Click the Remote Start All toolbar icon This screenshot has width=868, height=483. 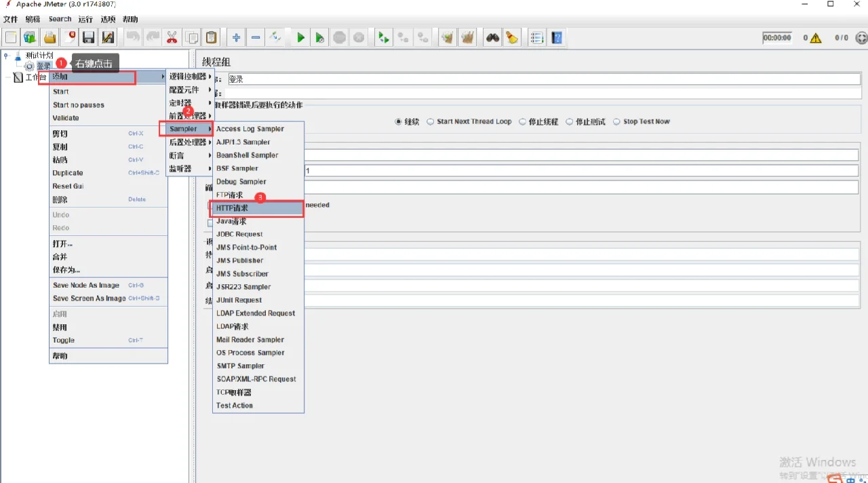[x=384, y=37]
